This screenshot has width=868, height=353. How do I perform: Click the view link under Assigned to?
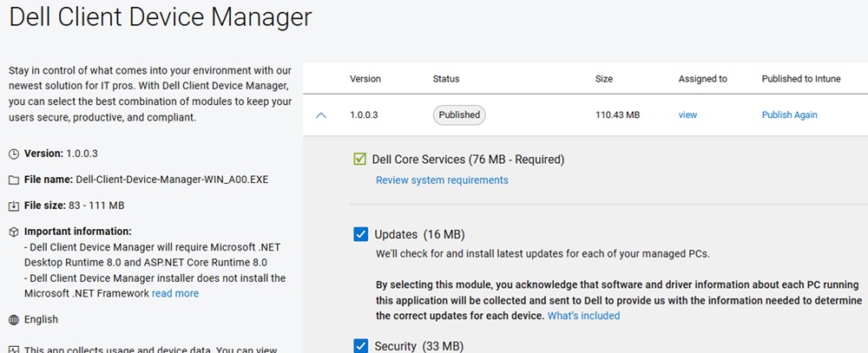tap(687, 114)
